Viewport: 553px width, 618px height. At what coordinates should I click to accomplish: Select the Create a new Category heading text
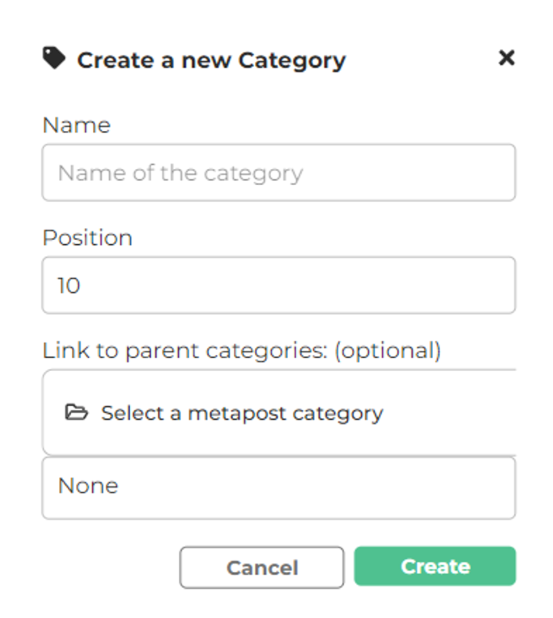pyautogui.click(x=211, y=60)
